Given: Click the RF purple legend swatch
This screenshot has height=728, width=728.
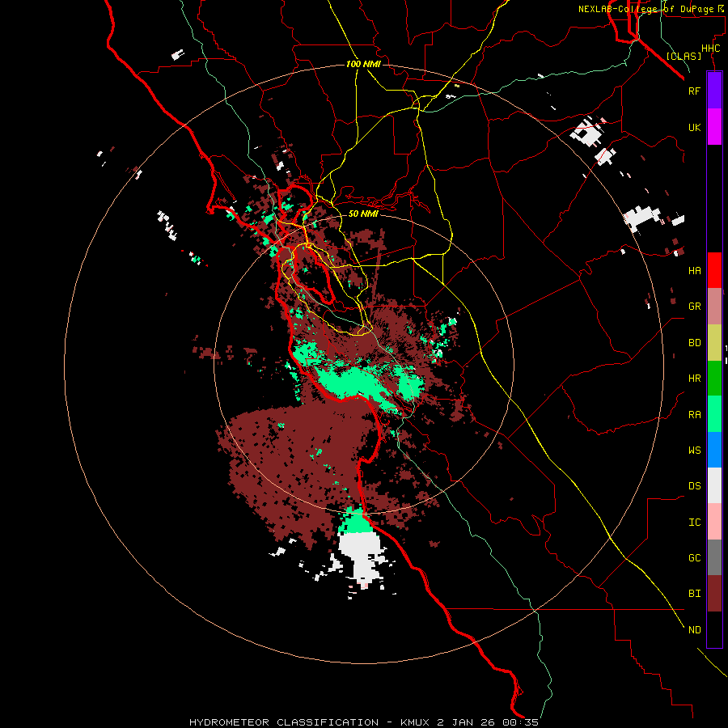Looking at the screenshot, I should (714, 91).
